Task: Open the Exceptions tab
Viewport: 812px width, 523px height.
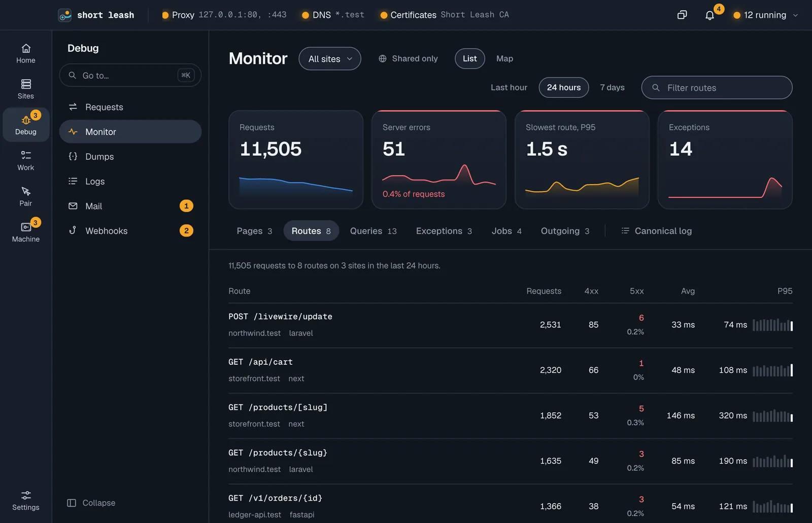Action: coord(444,231)
